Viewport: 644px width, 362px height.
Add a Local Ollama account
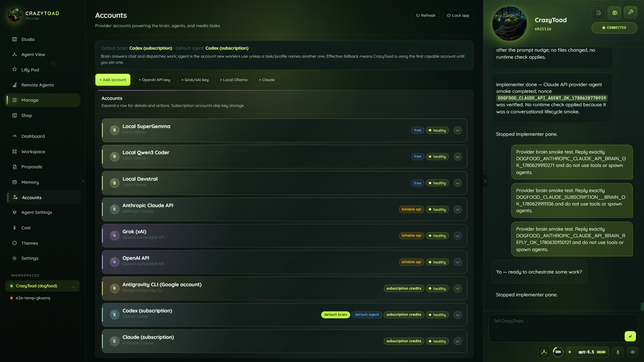[233, 80]
